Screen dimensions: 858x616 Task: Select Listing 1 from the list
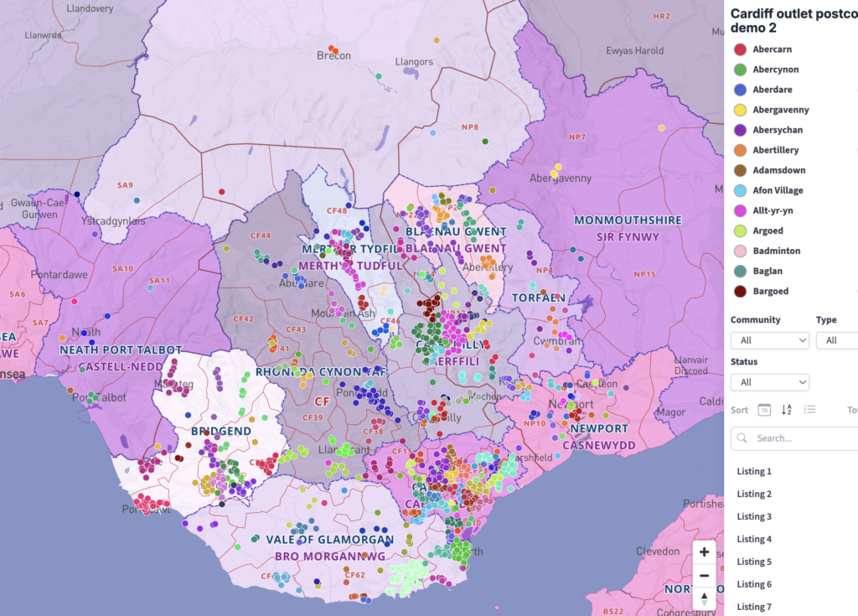[x=754, y=472]
